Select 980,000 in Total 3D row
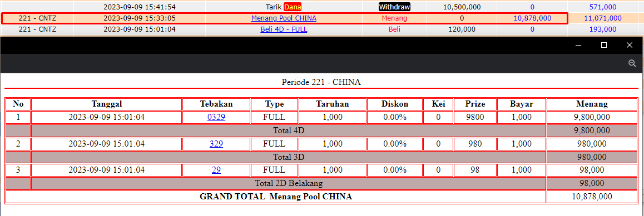The width and height of the screenshot is (644, 216). 592,157
